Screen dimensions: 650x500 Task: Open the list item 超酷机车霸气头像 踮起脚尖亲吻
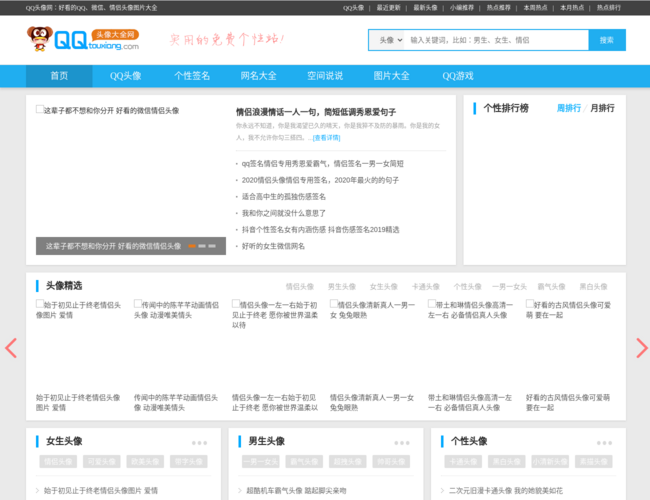click(x=296, y=490)
